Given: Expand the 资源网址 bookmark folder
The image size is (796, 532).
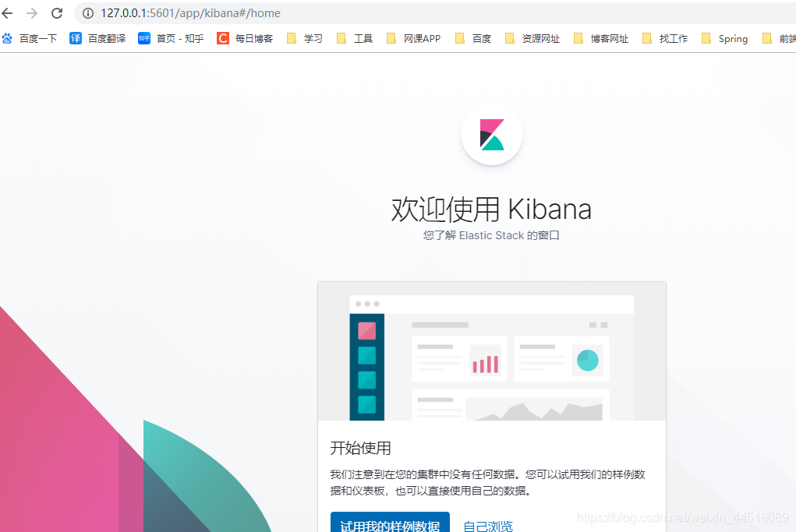Looking at the screenshot, I should [x=532, y=38].
